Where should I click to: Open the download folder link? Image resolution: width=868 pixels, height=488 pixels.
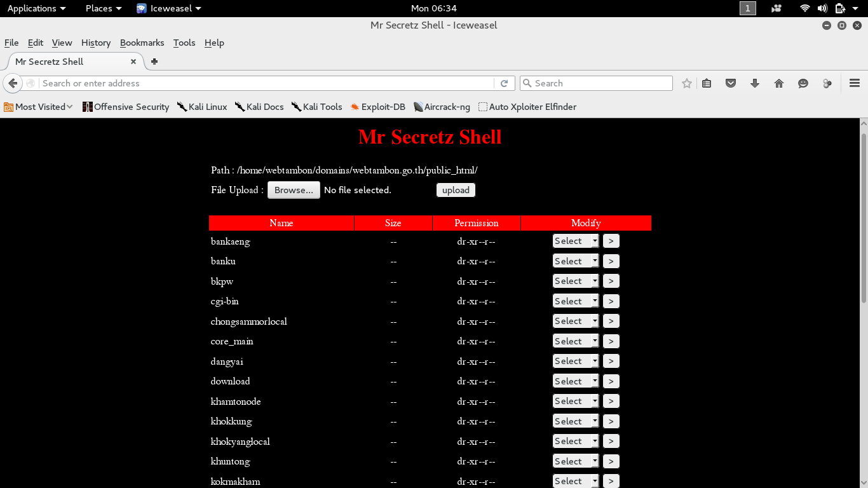(230, 381)
